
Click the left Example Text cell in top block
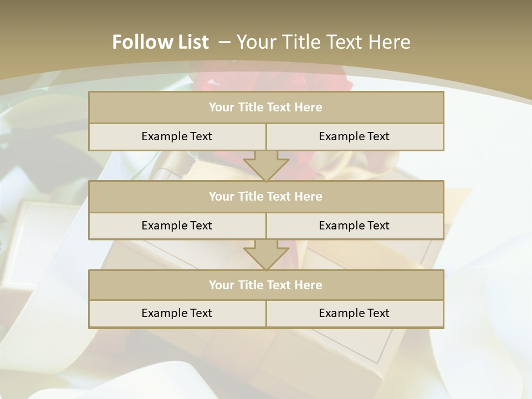pos(177,137)
